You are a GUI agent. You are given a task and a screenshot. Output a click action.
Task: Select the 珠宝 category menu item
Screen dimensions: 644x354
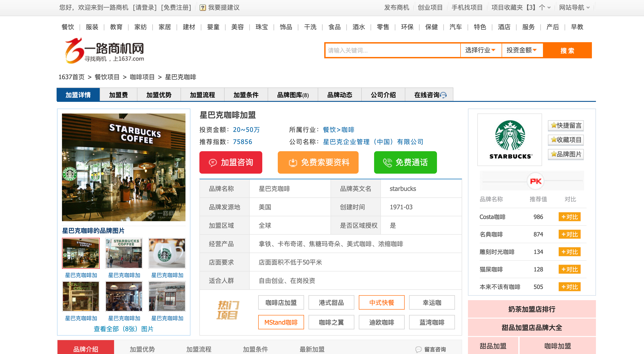262,27
